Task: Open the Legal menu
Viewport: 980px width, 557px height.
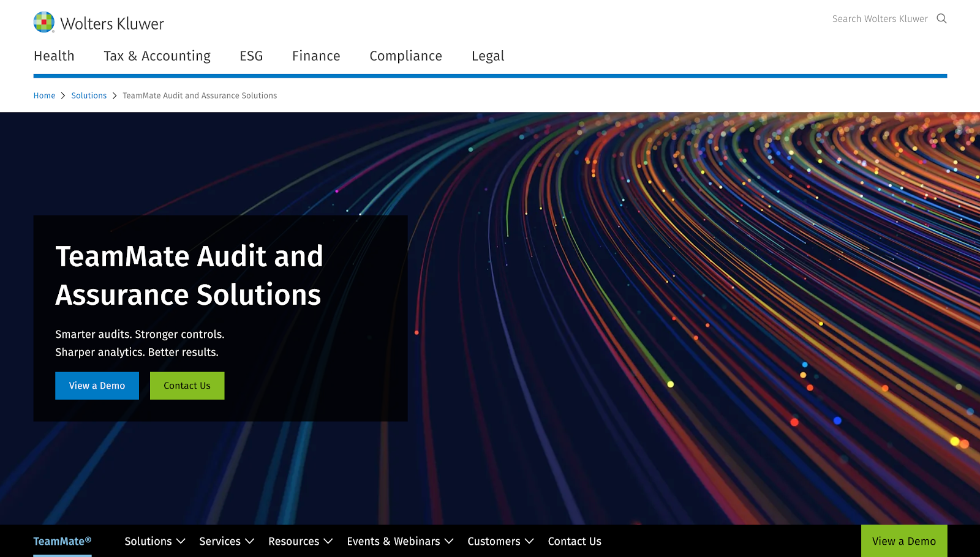Action: coord(488,56)
